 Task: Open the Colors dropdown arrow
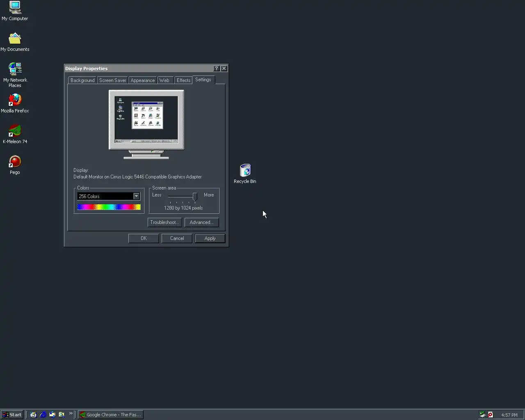[x=136, y=196]
